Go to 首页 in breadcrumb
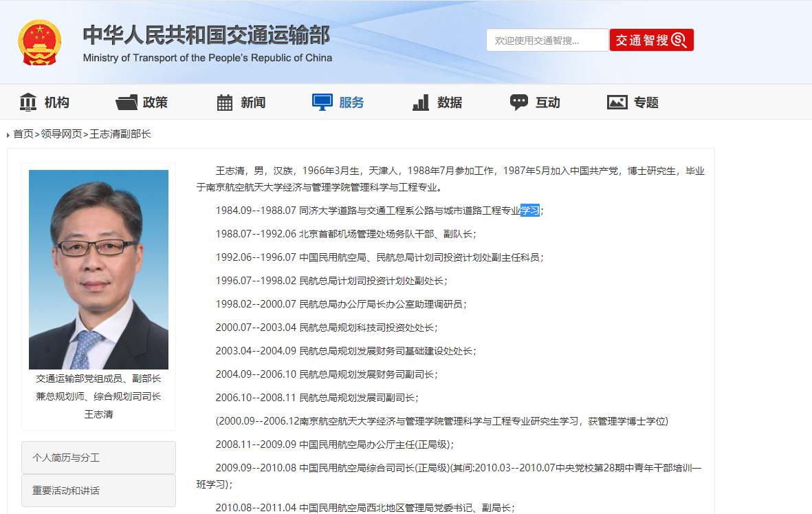The image size is (812, 514). point(23,134)
